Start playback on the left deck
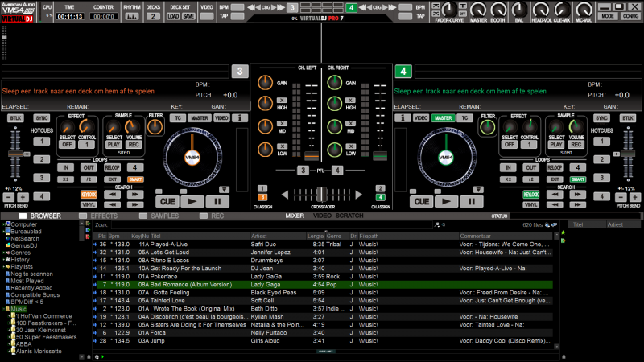Screen dimensions: 644x362 (x=192, y=202)
